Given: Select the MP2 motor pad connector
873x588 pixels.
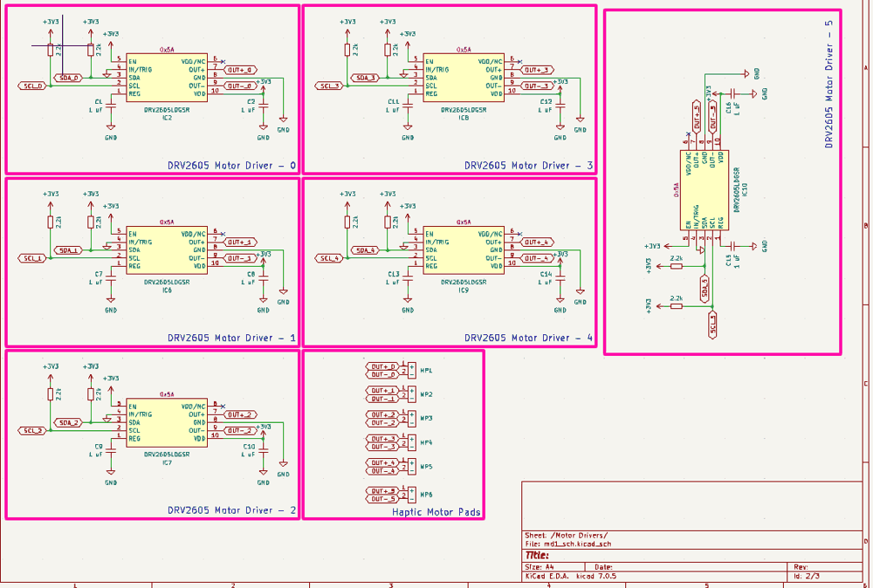Looking at the screenshot, I should 411,394.
